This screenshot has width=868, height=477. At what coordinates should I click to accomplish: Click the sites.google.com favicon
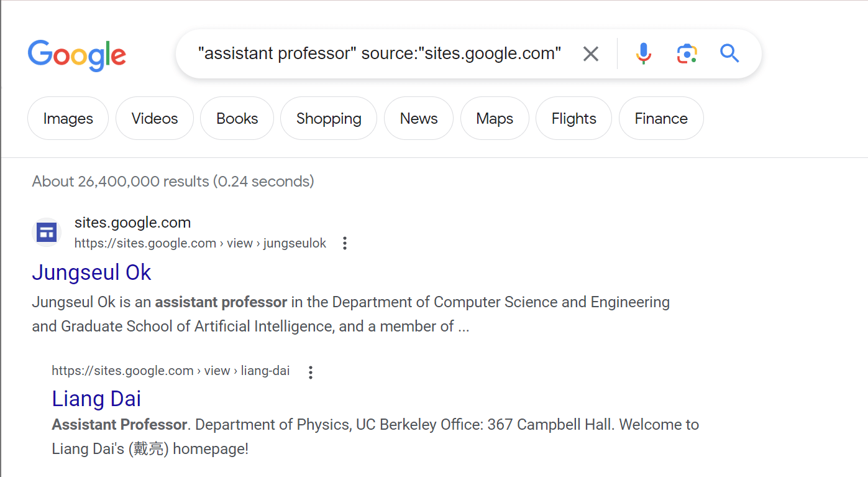[46, 232]
